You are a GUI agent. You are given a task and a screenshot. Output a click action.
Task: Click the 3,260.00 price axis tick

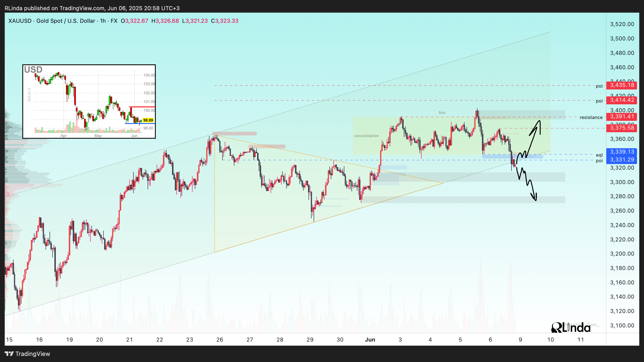tap(622, 211)
